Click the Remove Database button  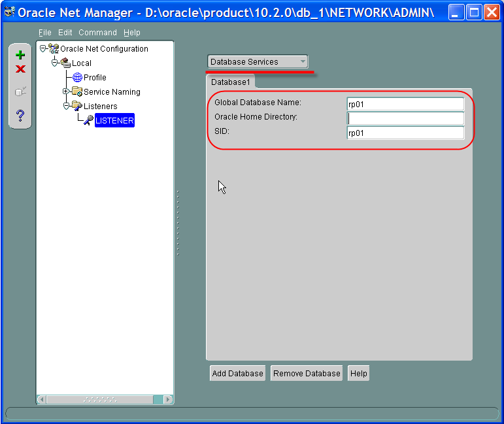307,373
